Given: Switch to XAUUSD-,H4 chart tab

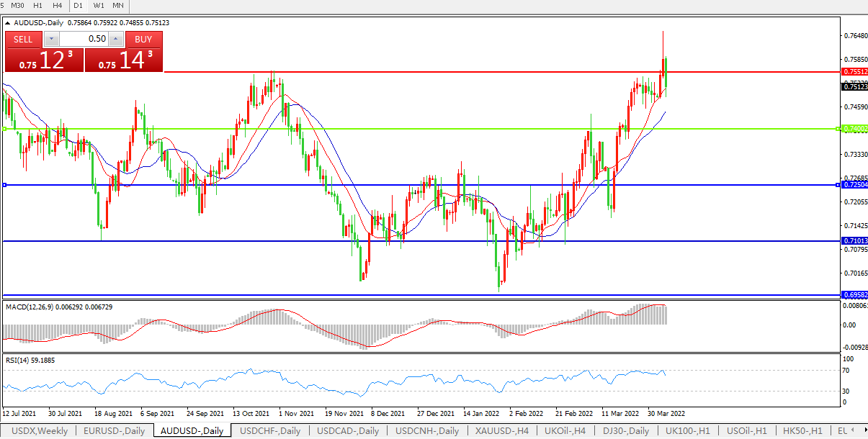Looking at the screenshot, I should click(x=501, y=431).
